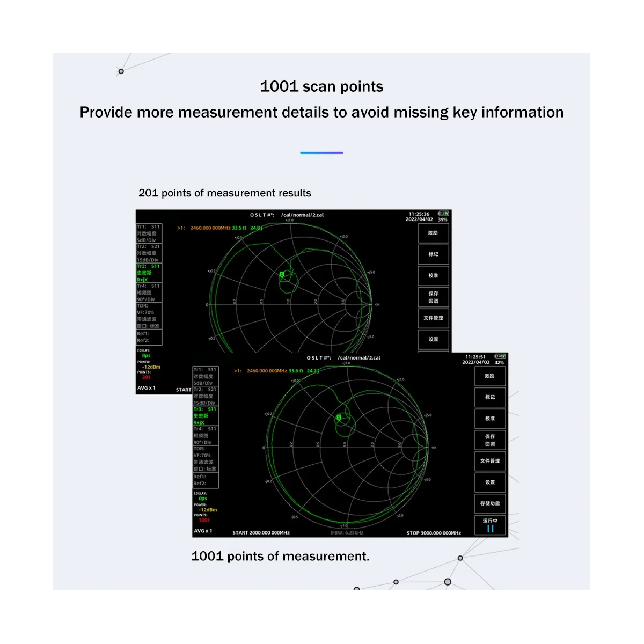Screen dimensions: 644x644
Task: Pause the sweep with the 运行中 button
Action: (x=490, y=525)
